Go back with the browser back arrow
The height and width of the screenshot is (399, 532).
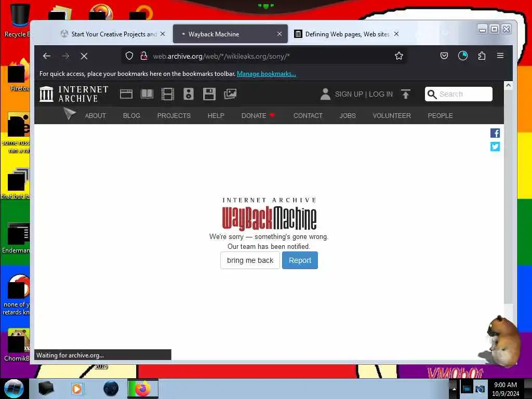click(x=46, y=56)
